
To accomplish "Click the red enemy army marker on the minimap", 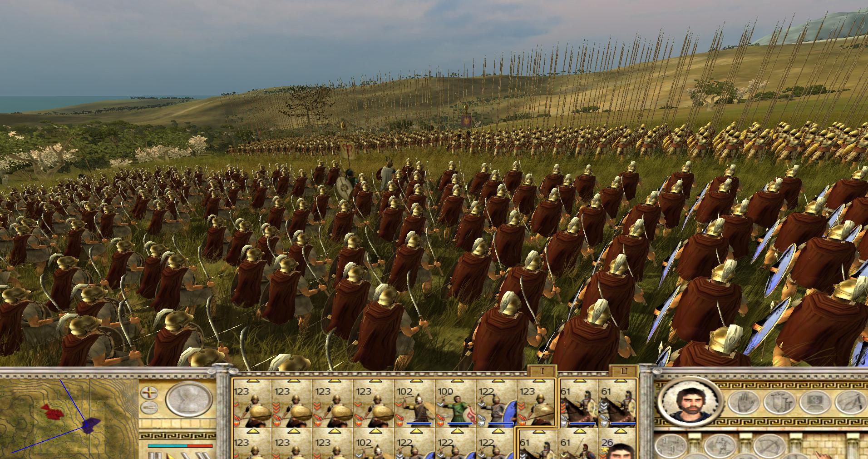I will pyautogui.click(x=53, y=412).
